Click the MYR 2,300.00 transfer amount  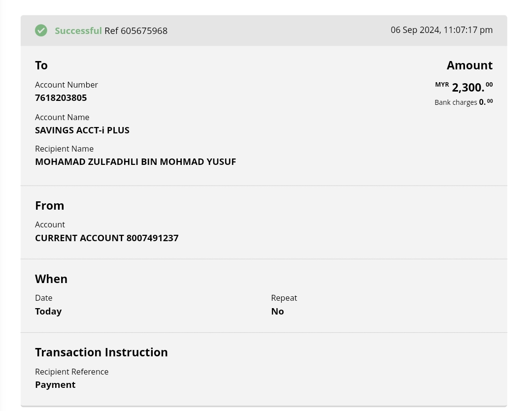[468, 88]
